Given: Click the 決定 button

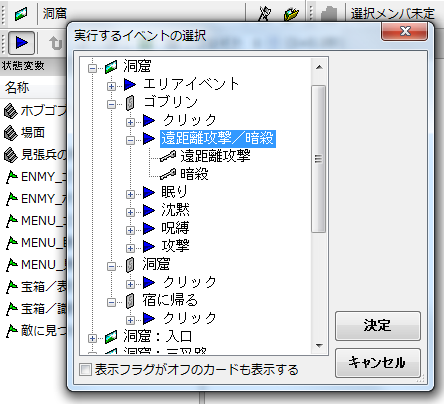Looking at the screenshot, I should coord(378,326).
